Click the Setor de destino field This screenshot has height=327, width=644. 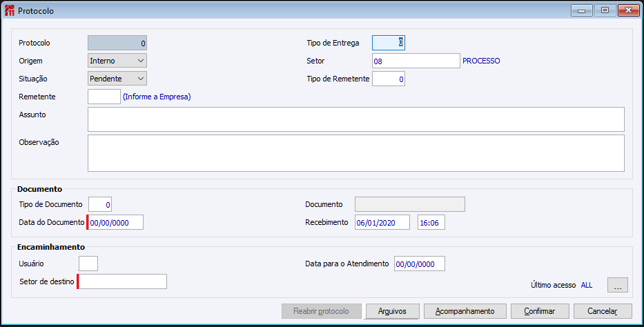click(122, 281)
